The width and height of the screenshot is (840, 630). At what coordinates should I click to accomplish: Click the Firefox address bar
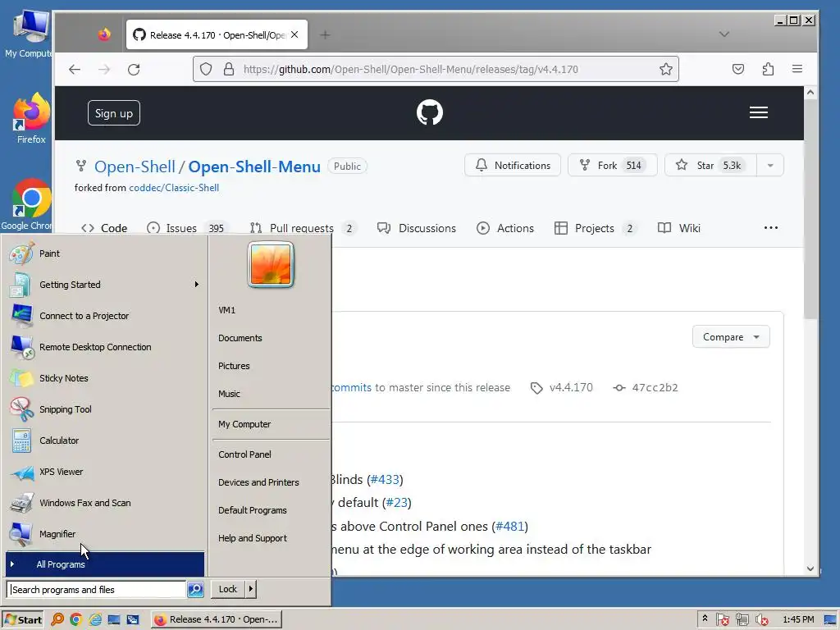tap(436, 69)
